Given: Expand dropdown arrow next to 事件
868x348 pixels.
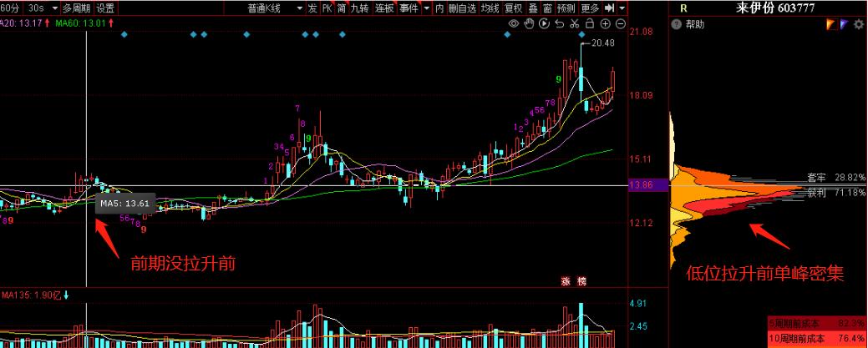Looking at the screenshot, I should [x=427, y=8].
